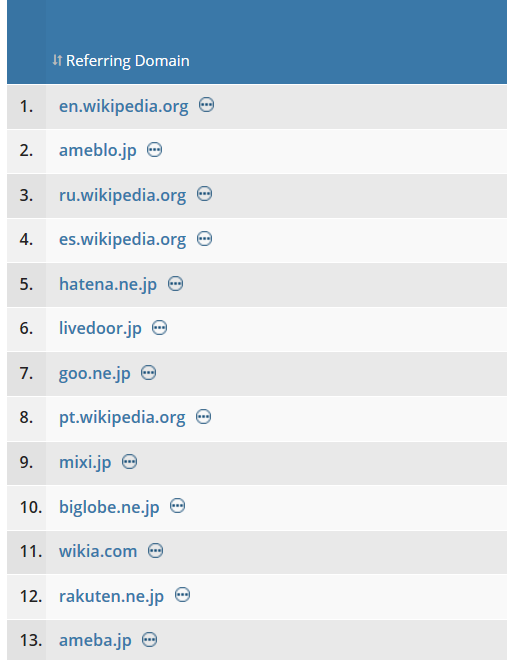Expand options for mixi.jp via ellipsis
507x660 pixels.
pos(130,462)
